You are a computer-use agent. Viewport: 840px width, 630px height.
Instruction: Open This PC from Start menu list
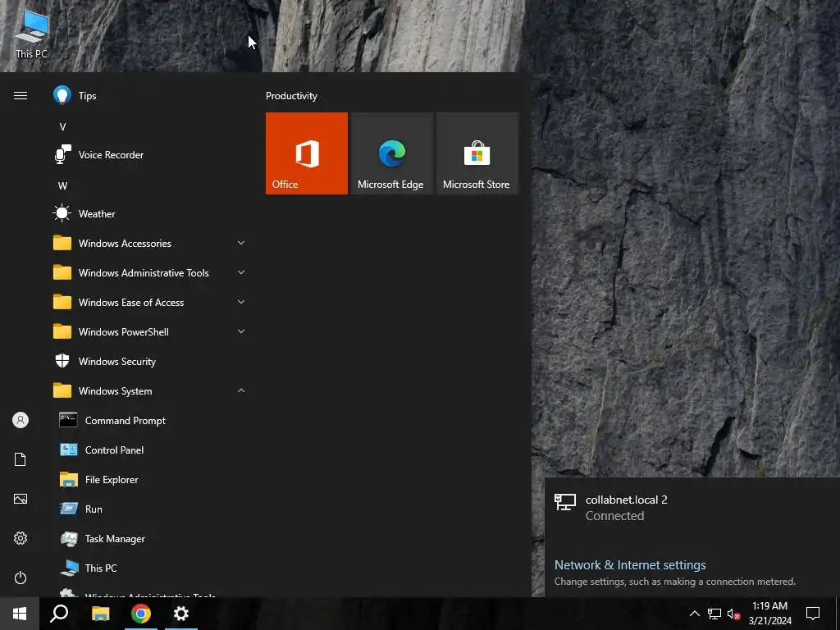pyautogui.click(x=150, y=568)
